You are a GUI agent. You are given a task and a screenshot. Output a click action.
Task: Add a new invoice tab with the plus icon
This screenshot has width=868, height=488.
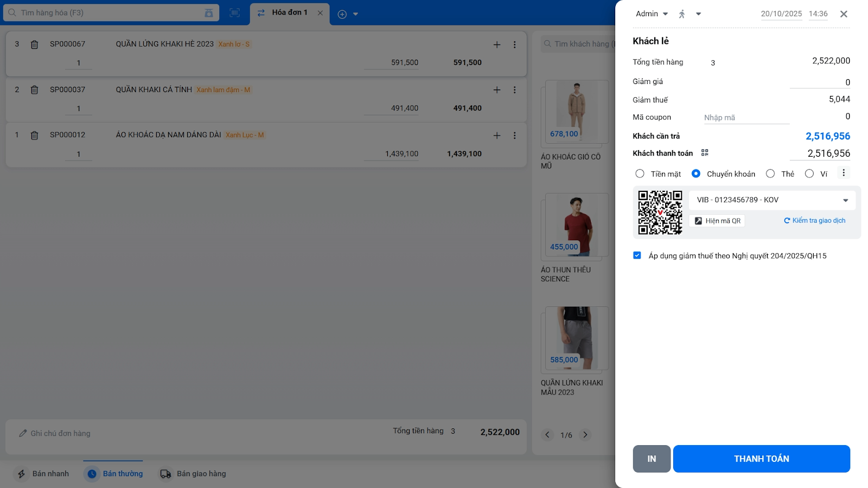tap(342, 14)
